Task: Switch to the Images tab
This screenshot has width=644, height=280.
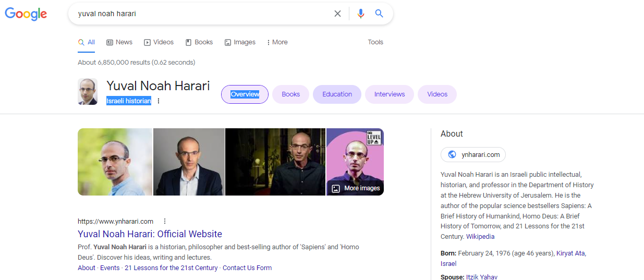Action: [x=240, y=42]
